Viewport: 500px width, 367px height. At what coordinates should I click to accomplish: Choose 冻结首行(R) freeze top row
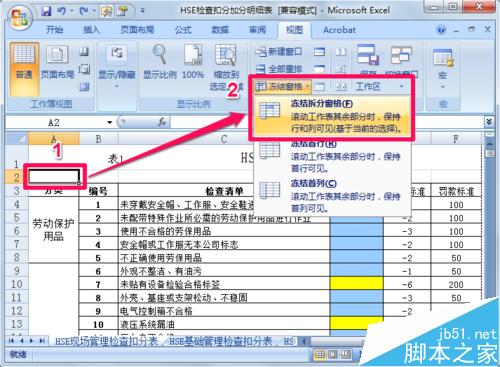(x=332, y=156)
